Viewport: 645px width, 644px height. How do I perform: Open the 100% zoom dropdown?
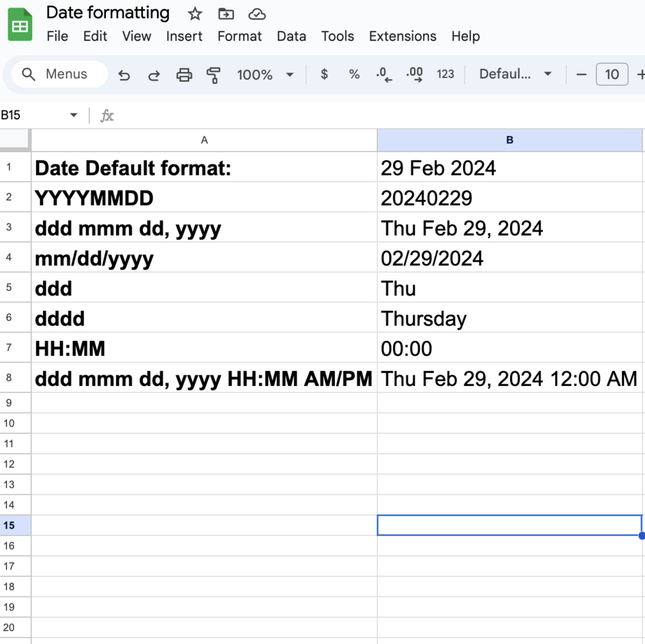265,74
